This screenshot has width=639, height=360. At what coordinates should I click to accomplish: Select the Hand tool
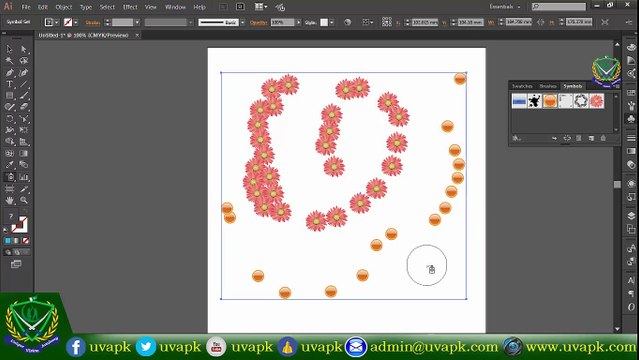tap(9, 200)
